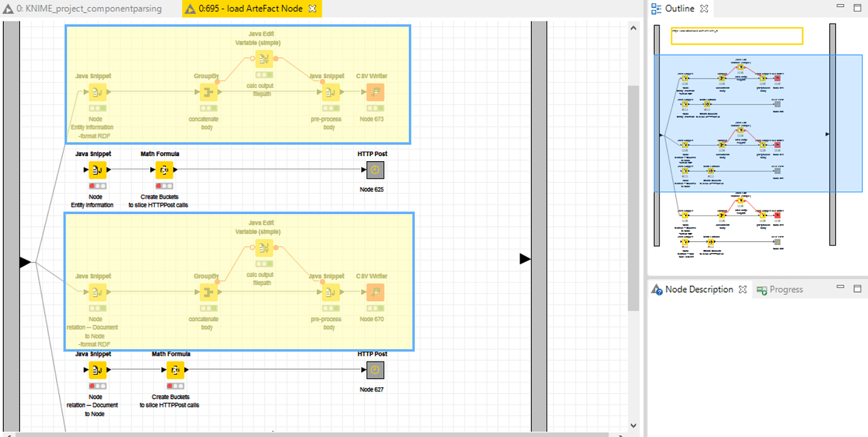Switch to KNIME_project_componentparsing tab
Image resolution: width=868 pixels, height=437 pixels.
click(x=82, y=9)
